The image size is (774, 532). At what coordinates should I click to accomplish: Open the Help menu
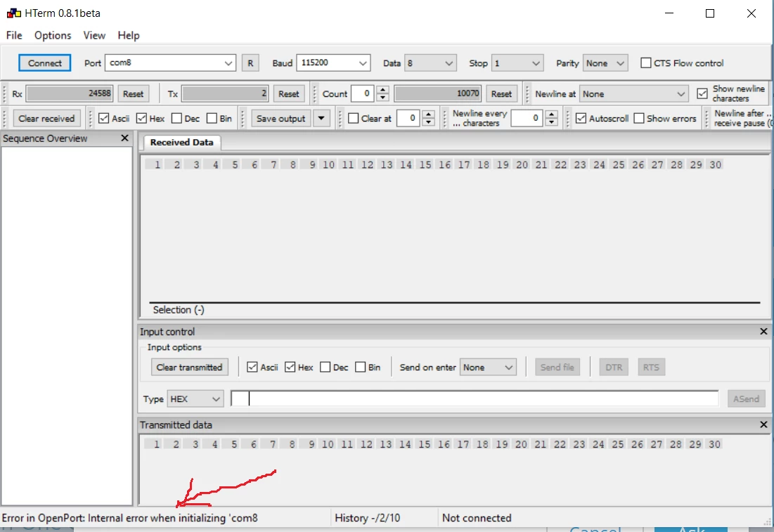point(129,35)
